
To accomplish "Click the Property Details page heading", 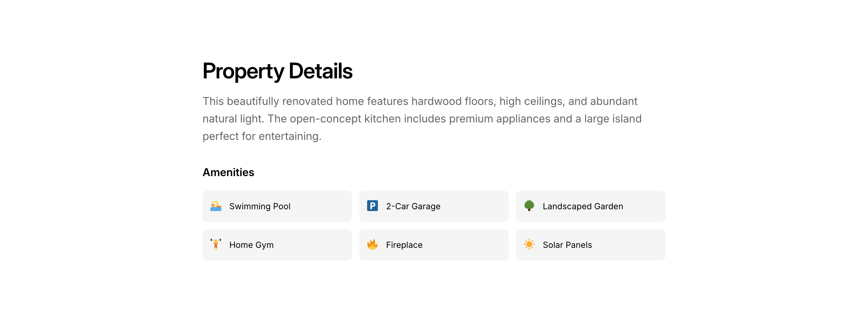I will tap(277, 71).
